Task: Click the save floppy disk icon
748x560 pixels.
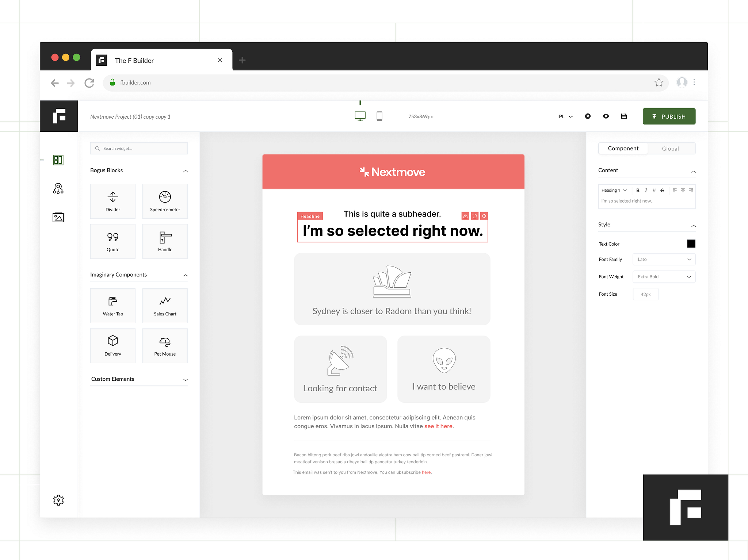Action: 624,116
